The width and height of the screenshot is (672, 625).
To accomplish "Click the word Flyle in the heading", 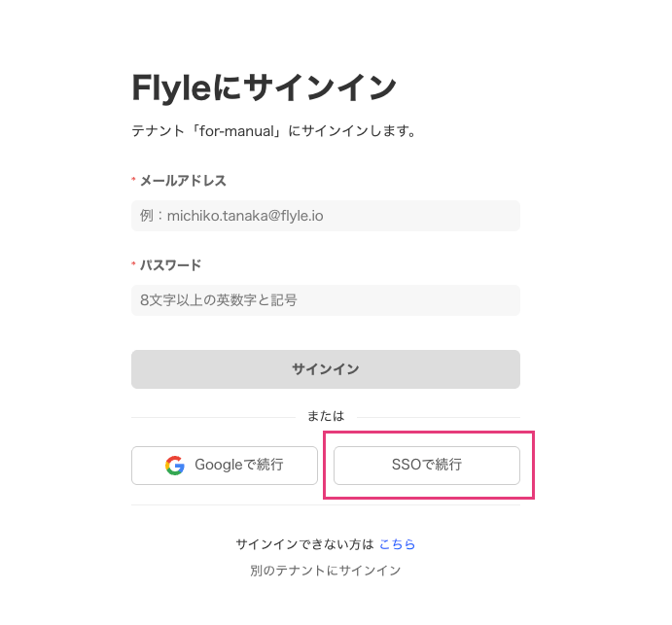I will click(170, 87).
